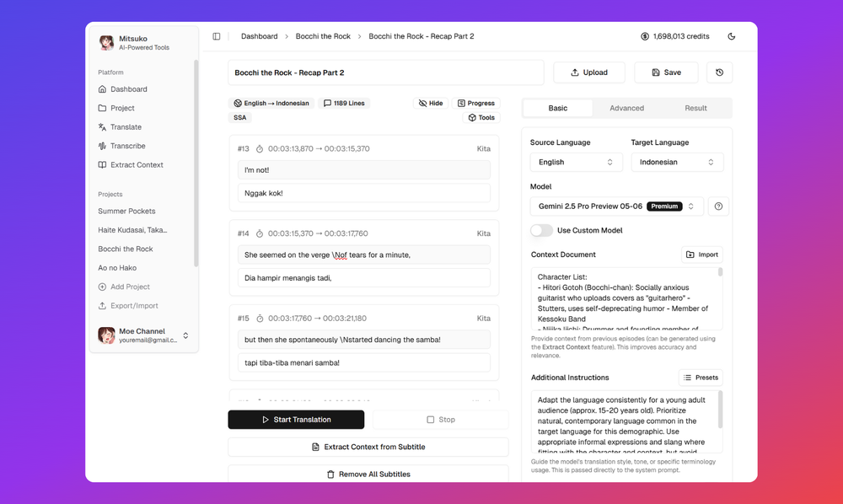This screenshot has height=504, width=843.
Task: Click Dashboard breadcrumb link
Action: pyautogui.click(x=259, y=36)
